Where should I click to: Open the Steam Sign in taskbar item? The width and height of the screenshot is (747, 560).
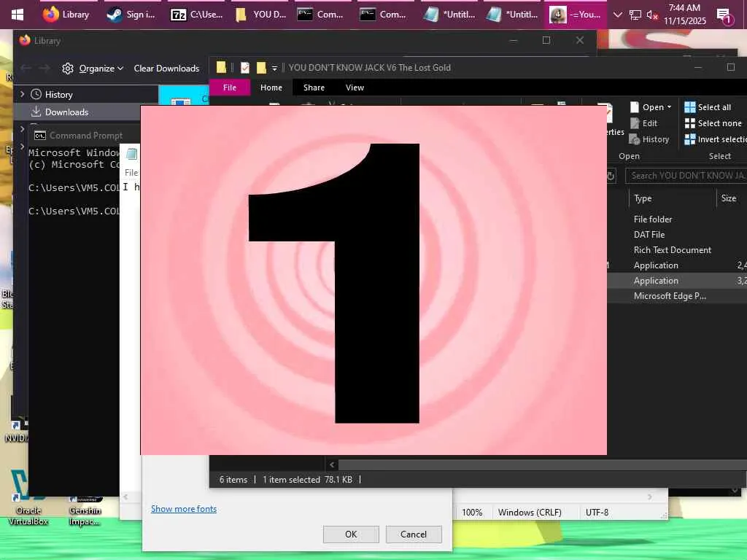tap(130, 15)
